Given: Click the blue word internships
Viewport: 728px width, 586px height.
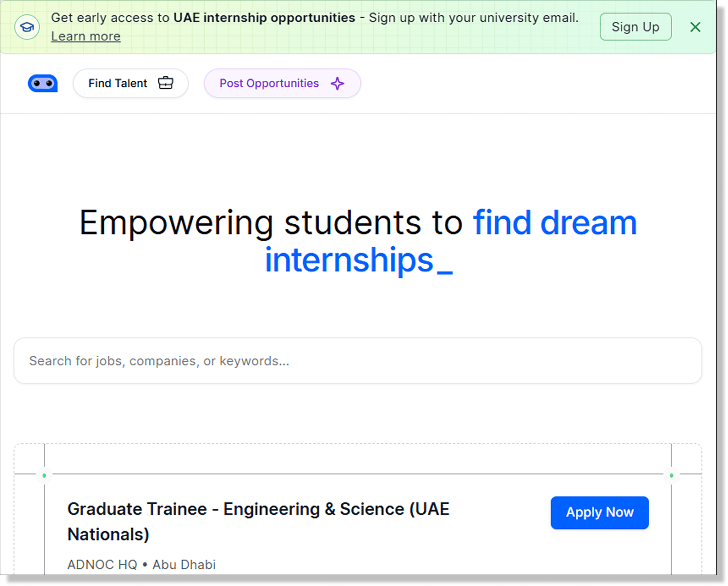Looking at the screenshot, I should pyautogui.click(x=349, y=260).
